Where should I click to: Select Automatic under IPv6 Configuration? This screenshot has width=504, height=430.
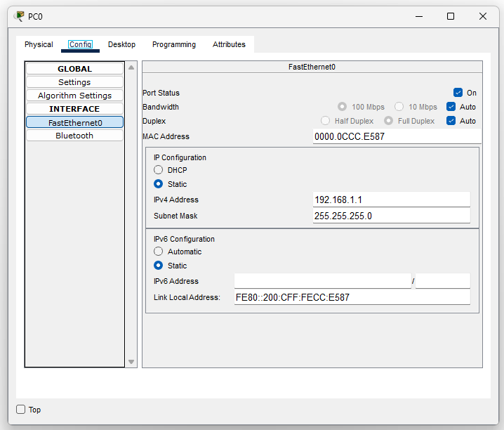pyautogui.click(x=159, y=252)
